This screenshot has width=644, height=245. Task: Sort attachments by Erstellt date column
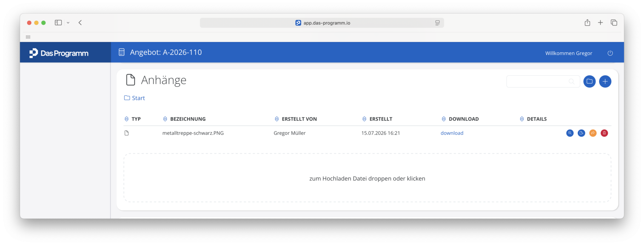point(377,119)
